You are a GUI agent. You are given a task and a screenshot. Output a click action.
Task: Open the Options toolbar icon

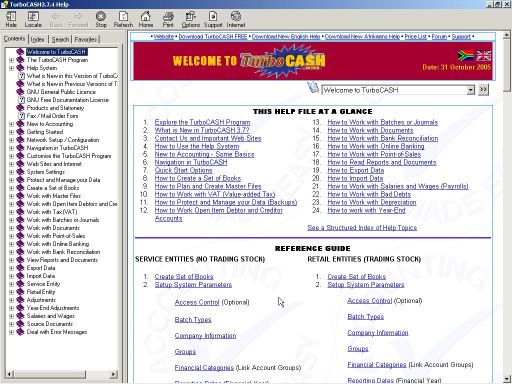tap(191, 20)
